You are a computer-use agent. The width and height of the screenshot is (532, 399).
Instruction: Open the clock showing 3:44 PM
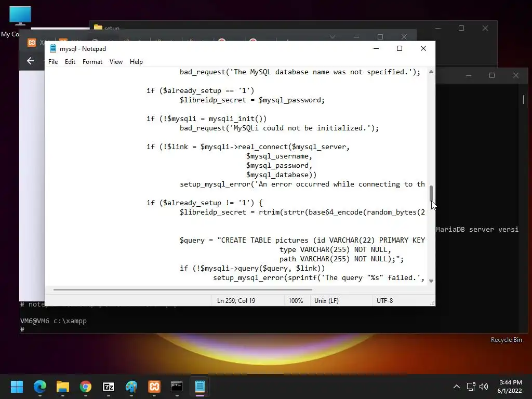pos(510,387)
